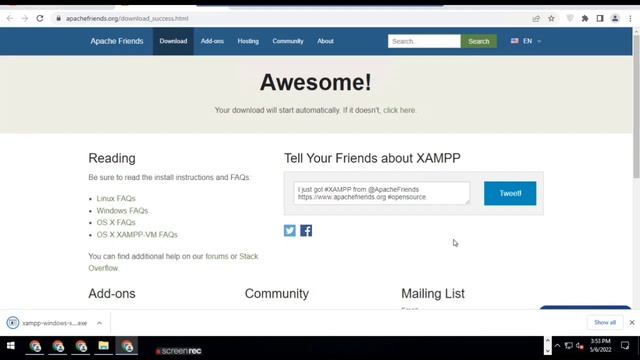Screen dimensions: 640x360
Task: Click the Apache Friends logo link
Action: [117, 41]
